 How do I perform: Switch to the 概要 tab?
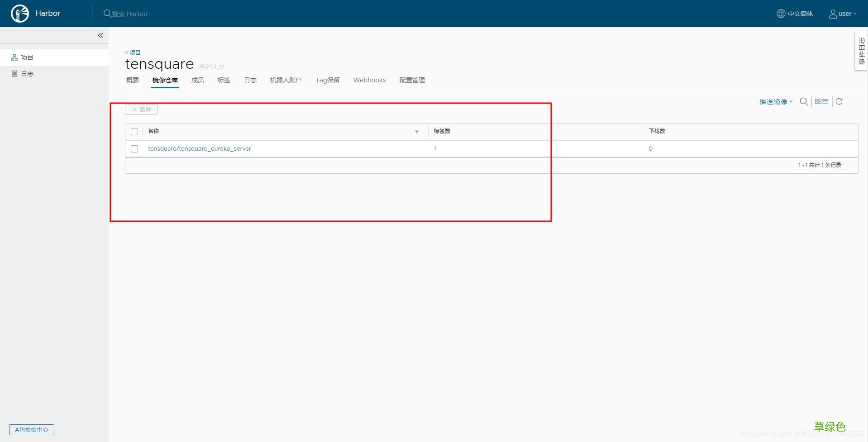pos(133,80)
